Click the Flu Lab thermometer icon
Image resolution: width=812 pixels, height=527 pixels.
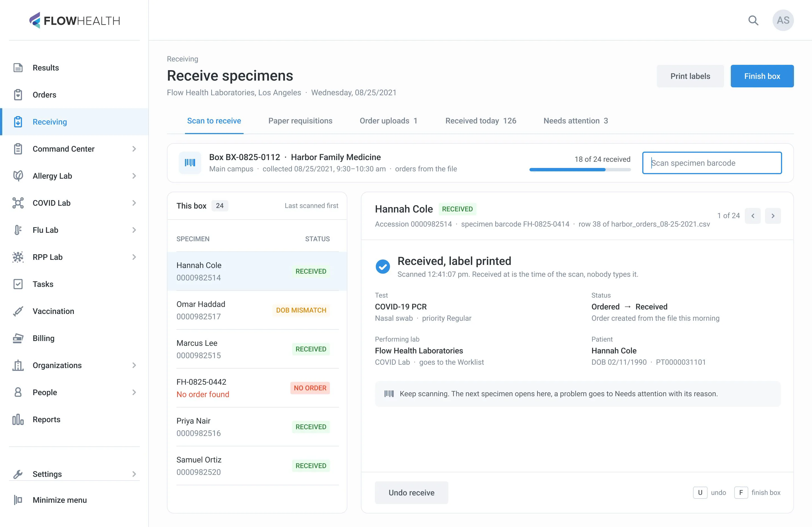point(18,230)
